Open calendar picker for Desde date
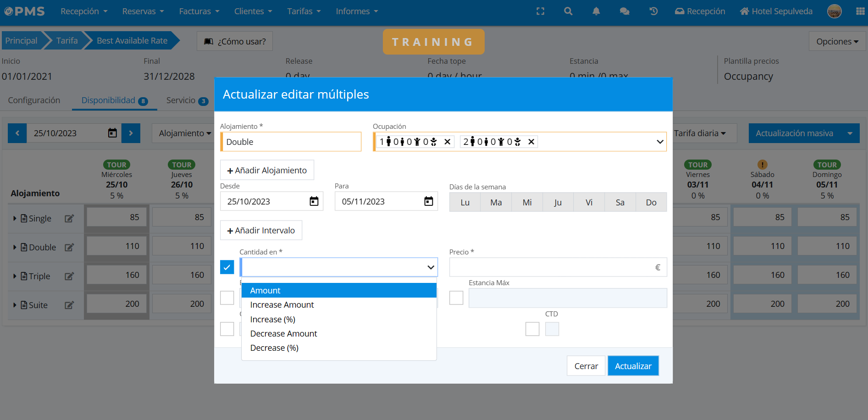 [x=314, y=201]
